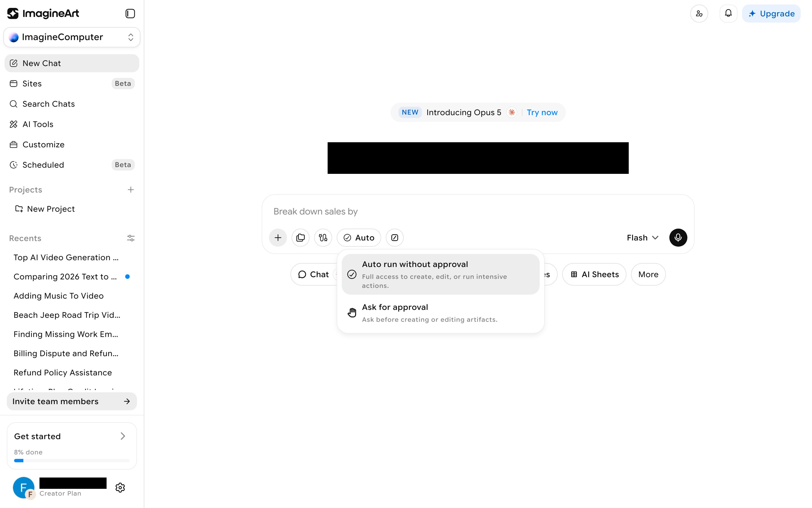The width and height of the screenshot is (812, 508).
Task: Start a New Chat
Action: tap(72, 63)
